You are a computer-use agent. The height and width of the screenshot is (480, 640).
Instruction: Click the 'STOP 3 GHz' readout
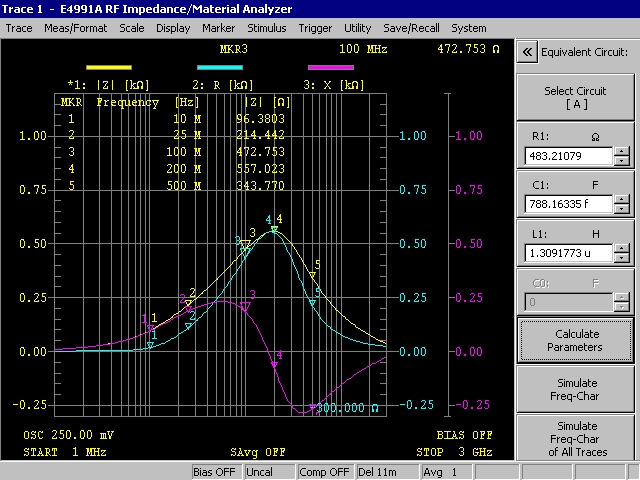(454, 452)
